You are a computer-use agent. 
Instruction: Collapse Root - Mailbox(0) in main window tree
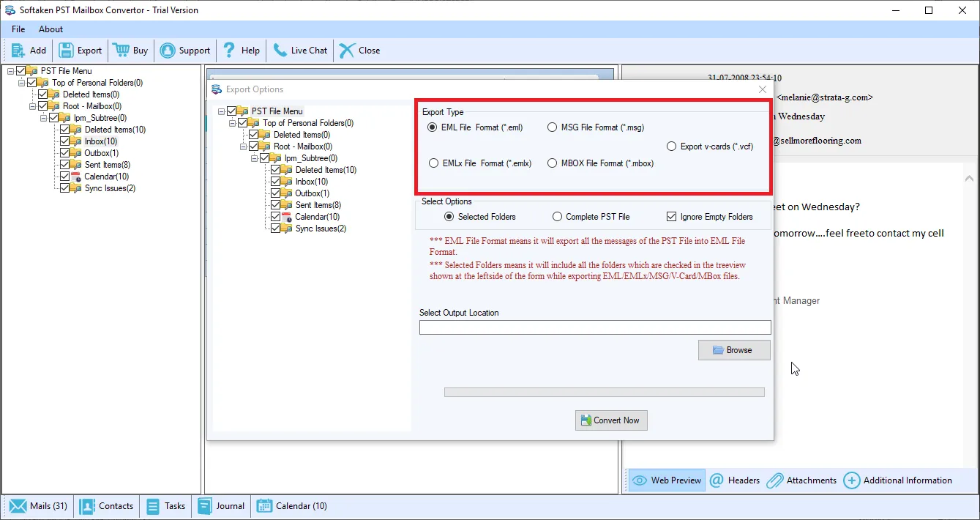(32, 106)
